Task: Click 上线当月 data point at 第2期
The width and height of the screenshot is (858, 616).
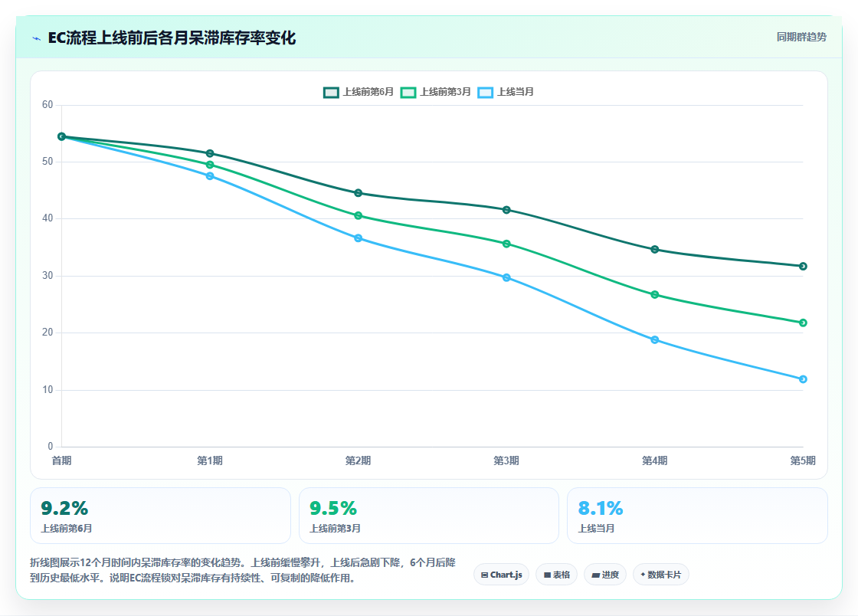Action: (359, 238)
